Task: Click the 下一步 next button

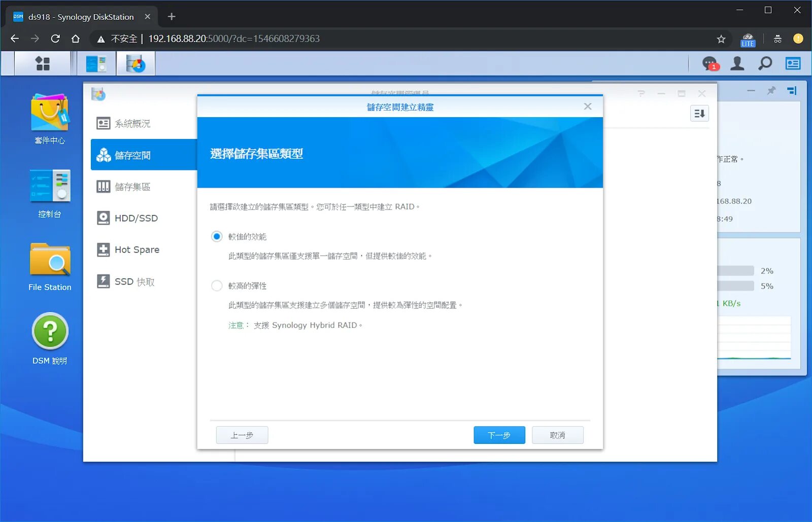Action: click(x=499, y=435)
